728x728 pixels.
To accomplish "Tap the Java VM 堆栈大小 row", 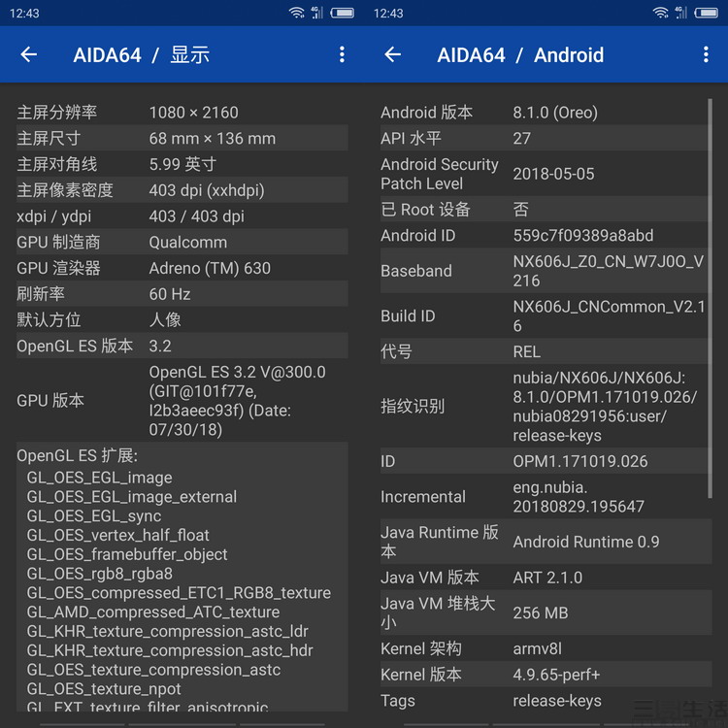I will 544,612.
